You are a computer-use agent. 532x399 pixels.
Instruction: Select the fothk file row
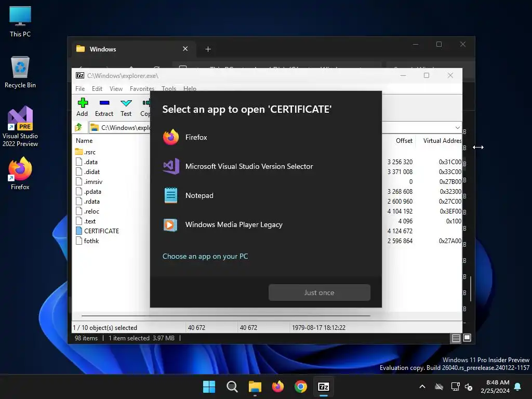click(87, 241)
